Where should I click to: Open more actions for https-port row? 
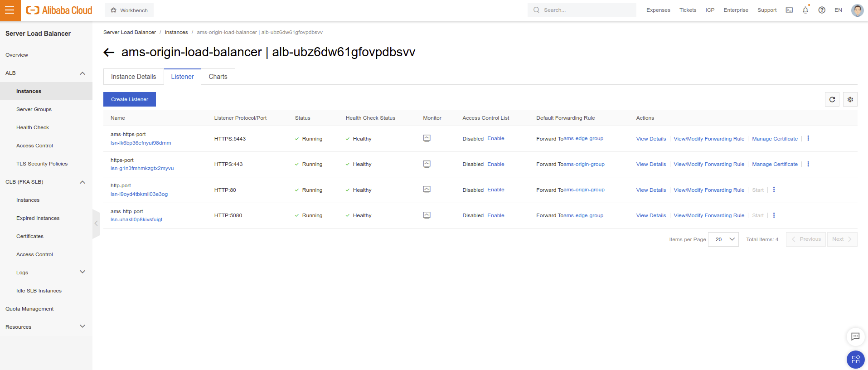(x=808, y=164)
